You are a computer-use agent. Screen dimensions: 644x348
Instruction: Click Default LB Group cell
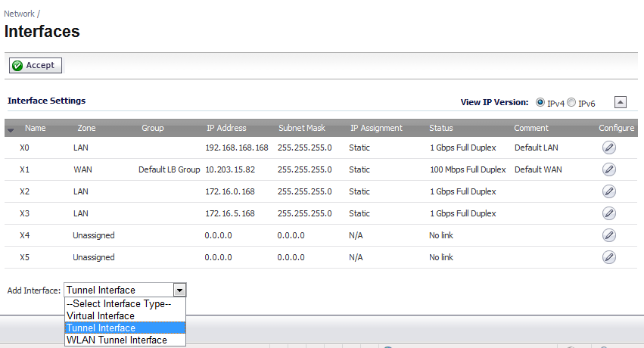(x=170, y=169)
